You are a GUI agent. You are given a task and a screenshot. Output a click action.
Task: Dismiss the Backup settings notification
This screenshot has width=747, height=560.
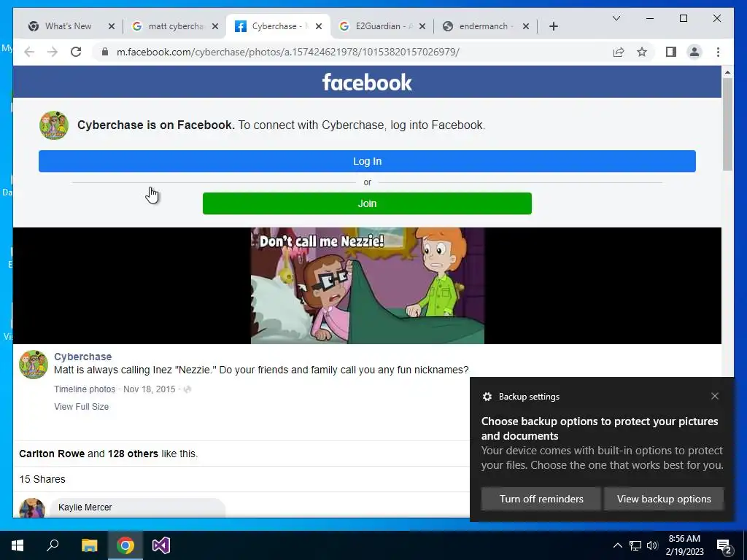[x=715, y=396]
